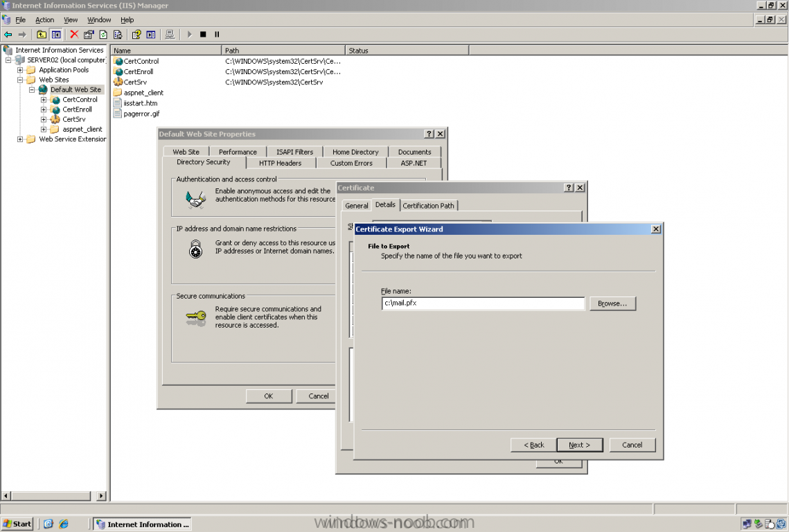
Task: Click OK in Default Web Site Properties
Action: [x=269, y=396]
